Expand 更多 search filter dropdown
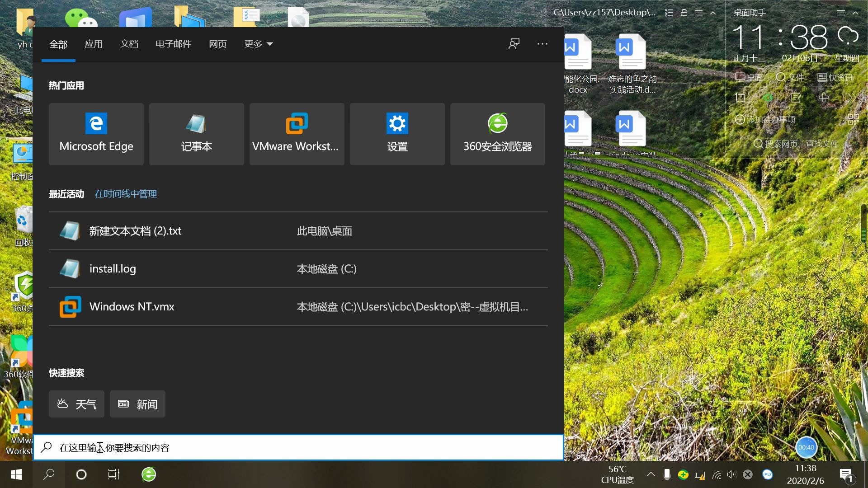The image size is (868, 488). [x=258, y=43]
